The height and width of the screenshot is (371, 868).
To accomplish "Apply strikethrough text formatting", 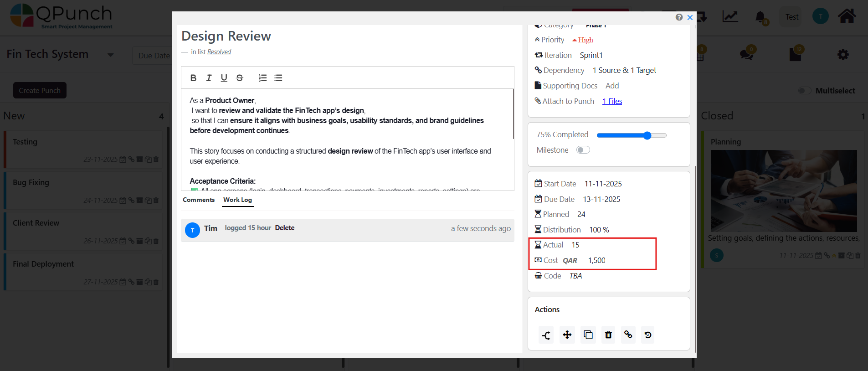I will tap(239, 78).
